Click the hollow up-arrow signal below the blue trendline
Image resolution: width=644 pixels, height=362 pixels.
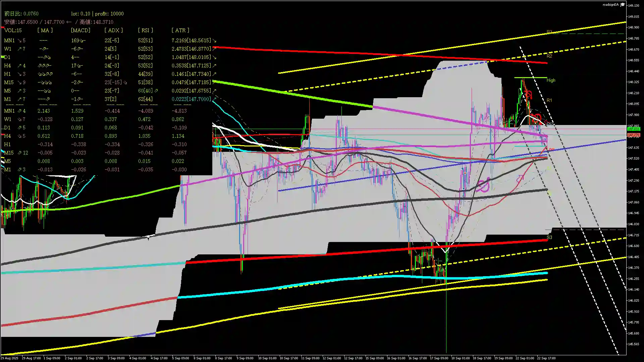coord(520,179)
